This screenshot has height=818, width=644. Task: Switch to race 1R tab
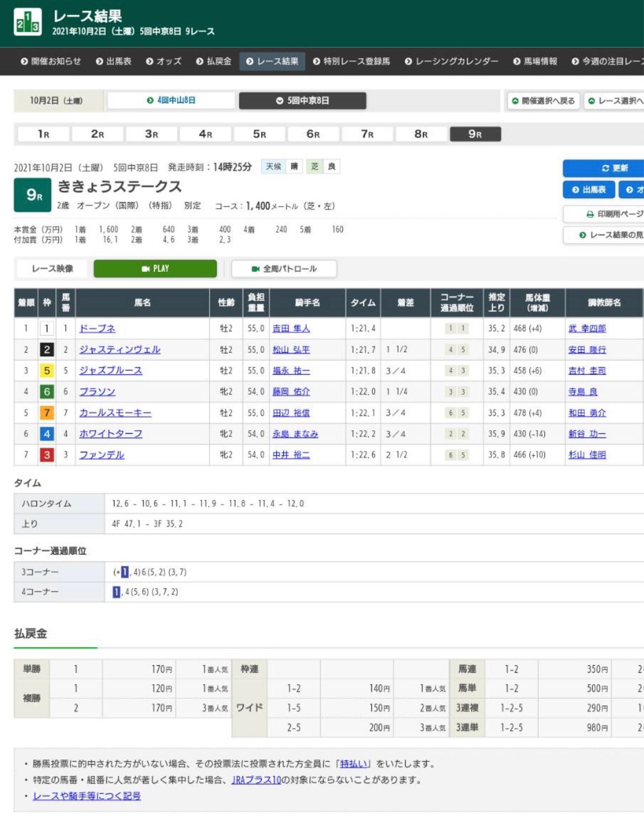(x=43, y=134)
